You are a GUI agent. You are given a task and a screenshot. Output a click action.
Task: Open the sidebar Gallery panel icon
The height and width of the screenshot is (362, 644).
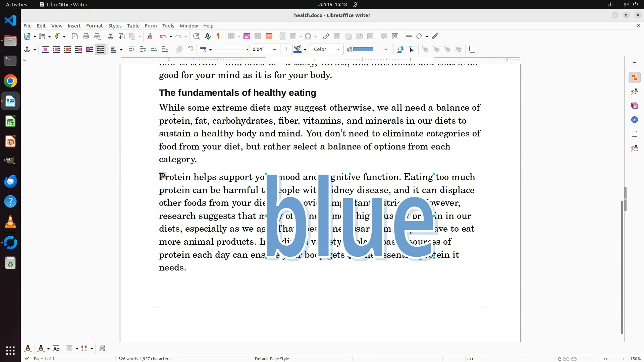point(634,106)
